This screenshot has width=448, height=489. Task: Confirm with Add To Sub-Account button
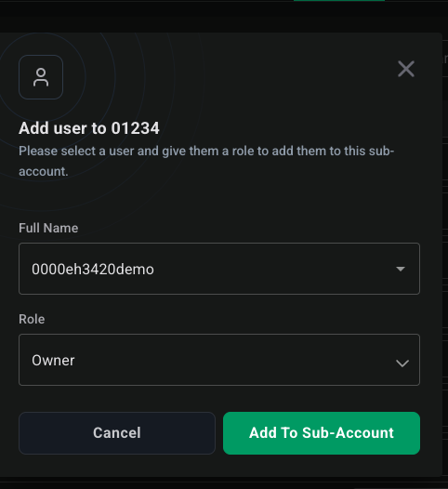pyautogui.click(x=322, y=433)
